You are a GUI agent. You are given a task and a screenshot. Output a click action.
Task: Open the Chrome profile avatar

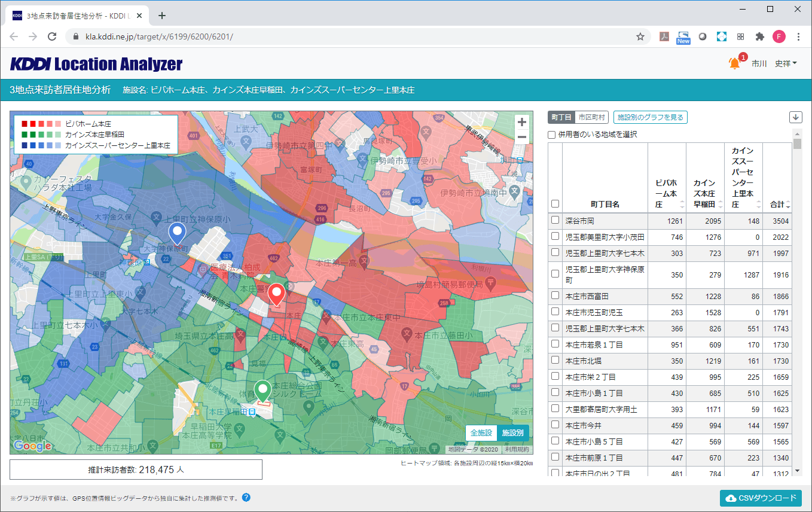pos(779,36)
